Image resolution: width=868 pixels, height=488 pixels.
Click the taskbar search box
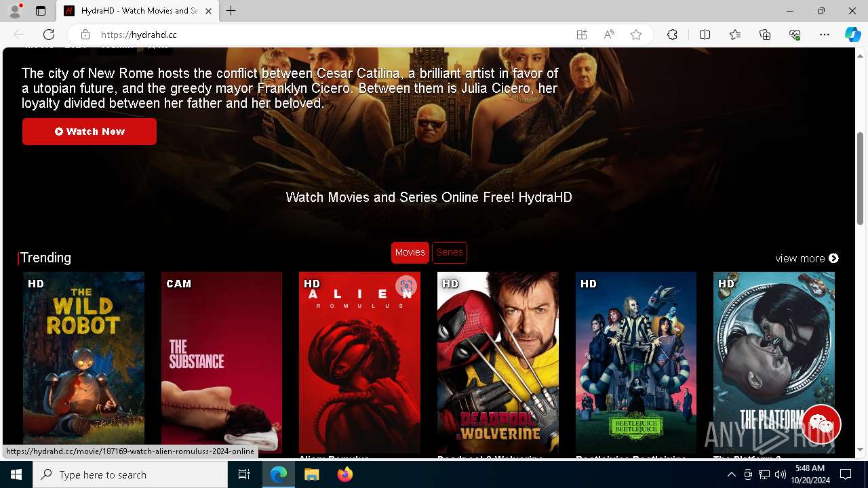coord(130,474)
